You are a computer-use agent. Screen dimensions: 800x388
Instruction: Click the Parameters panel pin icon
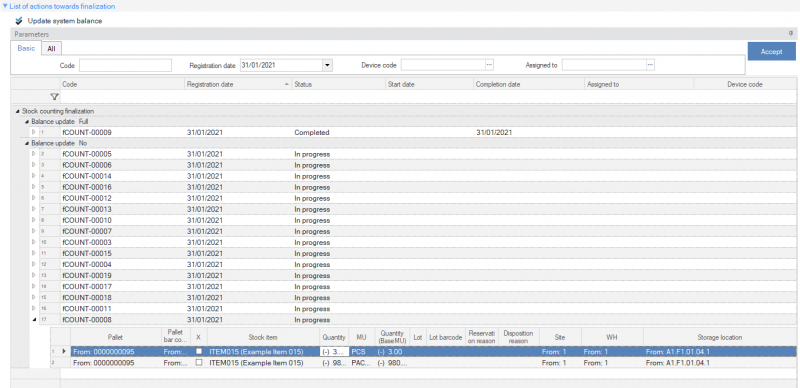(791, 34)
